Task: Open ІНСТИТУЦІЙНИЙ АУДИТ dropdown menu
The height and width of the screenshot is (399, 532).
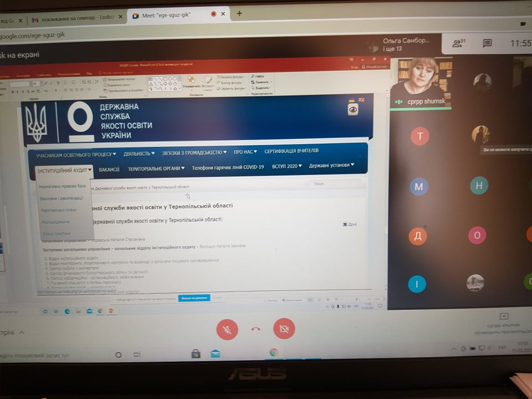Action: 64,170
